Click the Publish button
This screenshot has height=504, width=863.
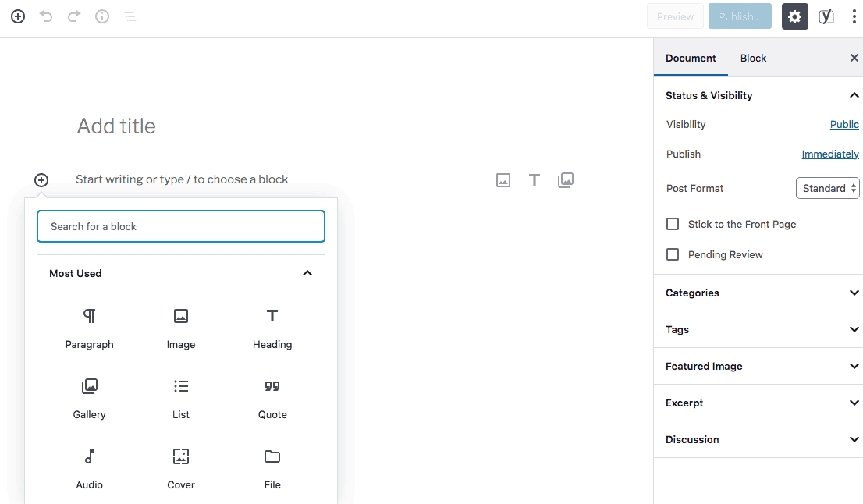pos(740,16)
